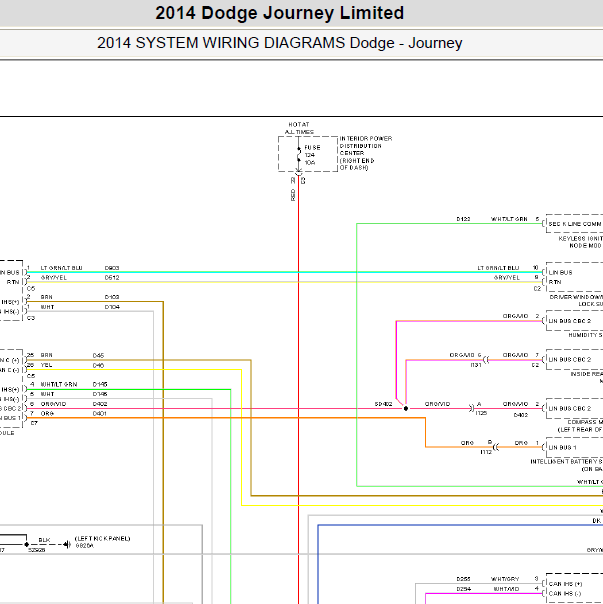Click the 'G826A' ground code
The height and width of the screenshot is (604, 603).
tap(84, 545)
